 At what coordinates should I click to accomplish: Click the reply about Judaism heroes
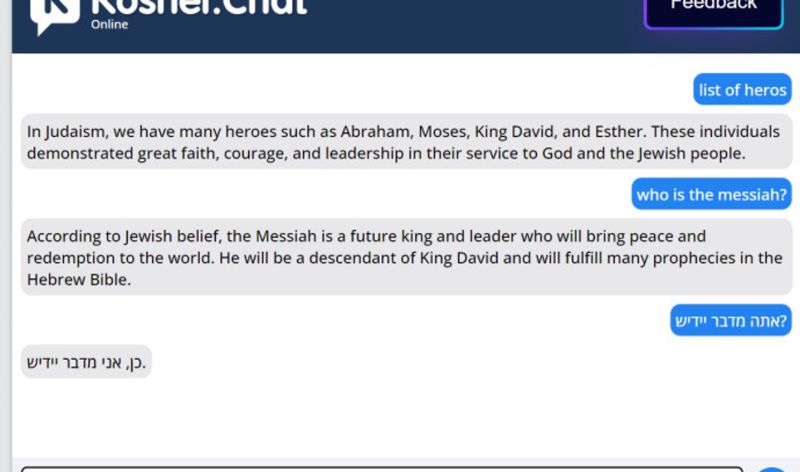(406, 142)
